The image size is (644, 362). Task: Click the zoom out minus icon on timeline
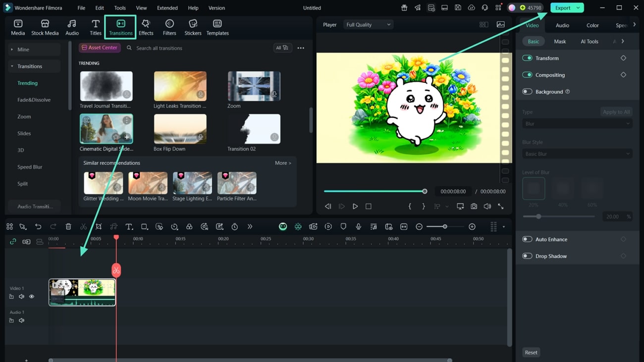[x=419, y=226]
